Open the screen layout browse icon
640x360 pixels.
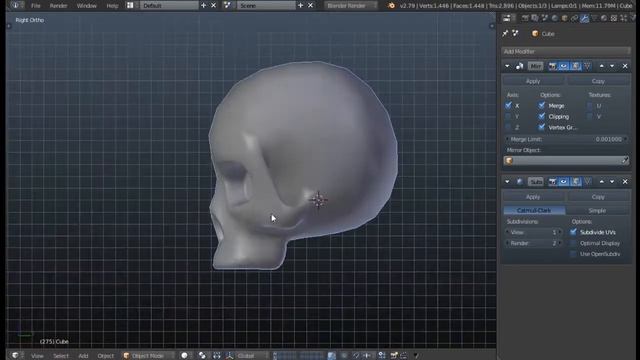click(x=130, y=5)
